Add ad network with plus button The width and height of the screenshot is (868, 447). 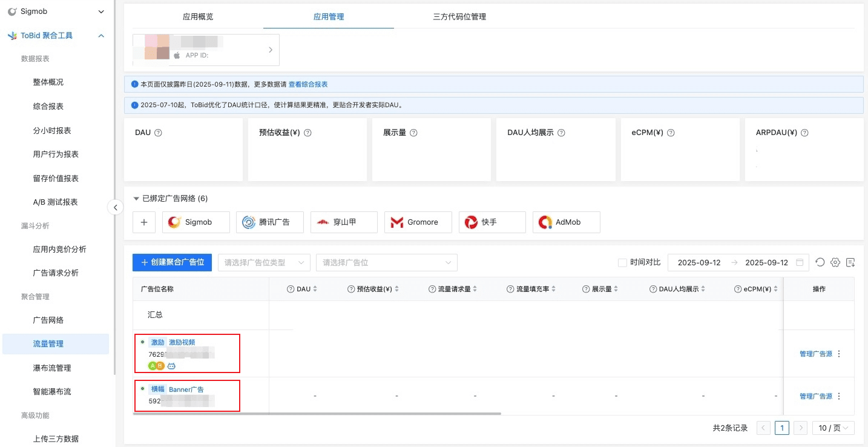(x=144, y=222)
